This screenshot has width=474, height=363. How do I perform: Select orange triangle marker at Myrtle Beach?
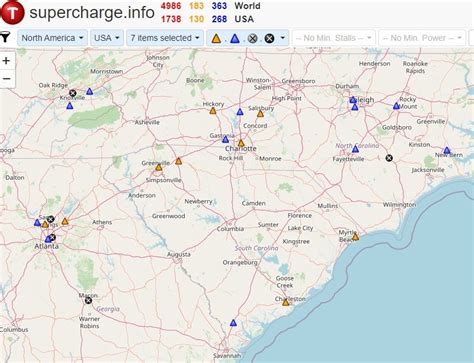(x=355, y=237)
